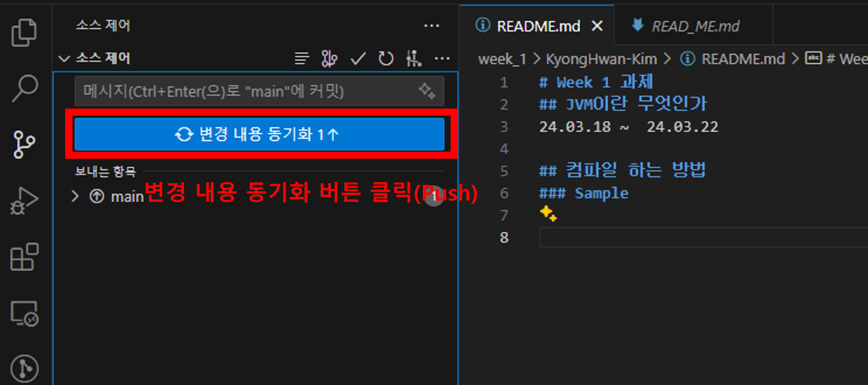This screenshot has width=868, height=385.
Task: Click the '### Sample' heading line
Action: (x=583, y=193)
